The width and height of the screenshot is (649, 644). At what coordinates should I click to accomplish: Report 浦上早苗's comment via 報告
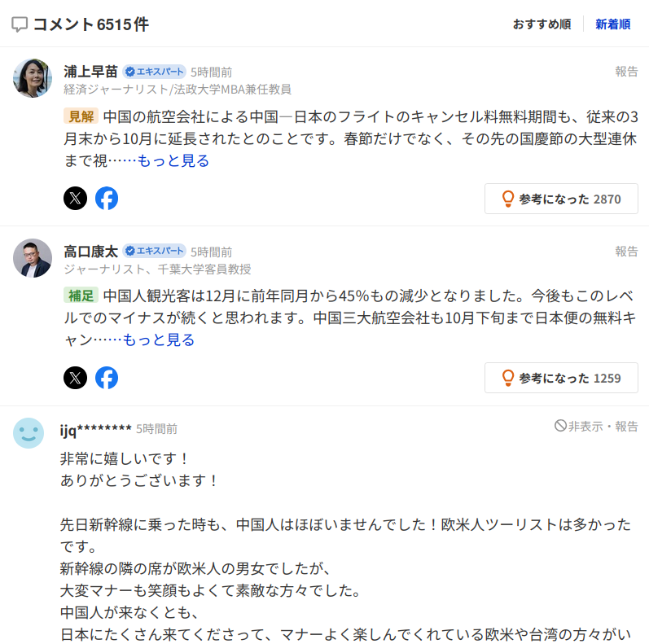(x=626, y=72)
